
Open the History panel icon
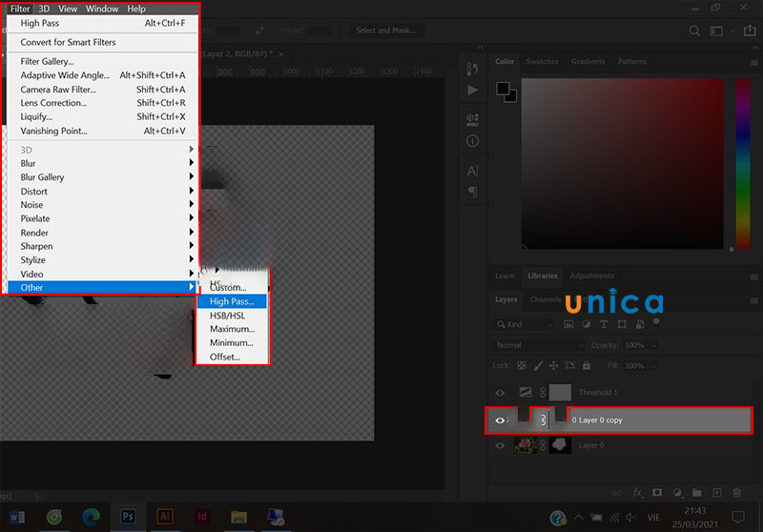(472, 69)
